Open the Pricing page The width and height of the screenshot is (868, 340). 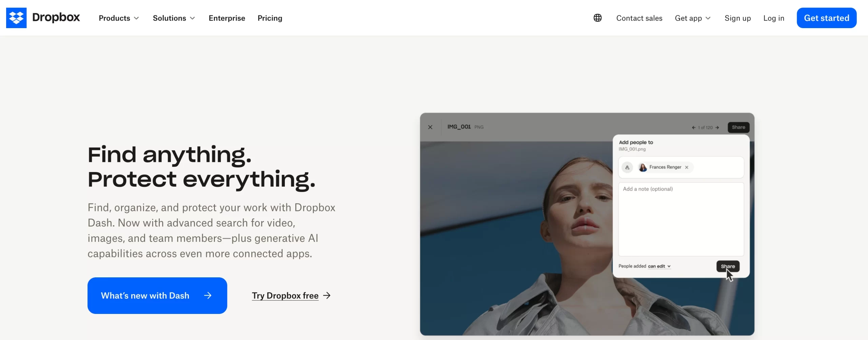[x=270, y=18]
